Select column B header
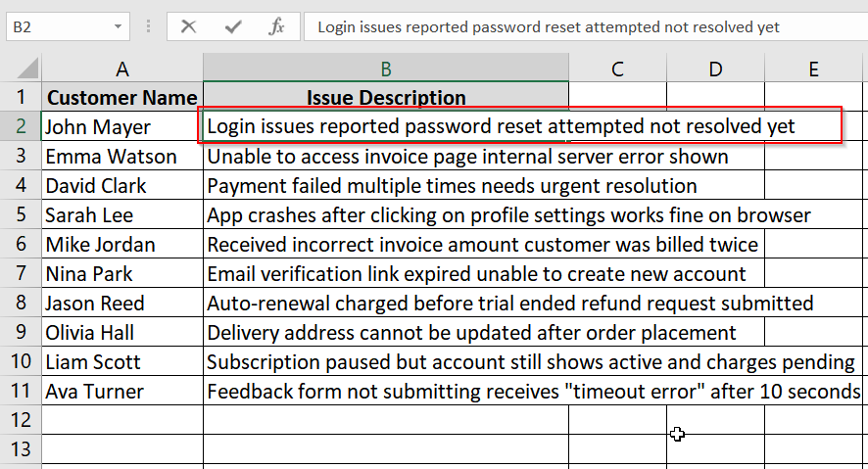This screenshot has width=868, height=469. 386,69
